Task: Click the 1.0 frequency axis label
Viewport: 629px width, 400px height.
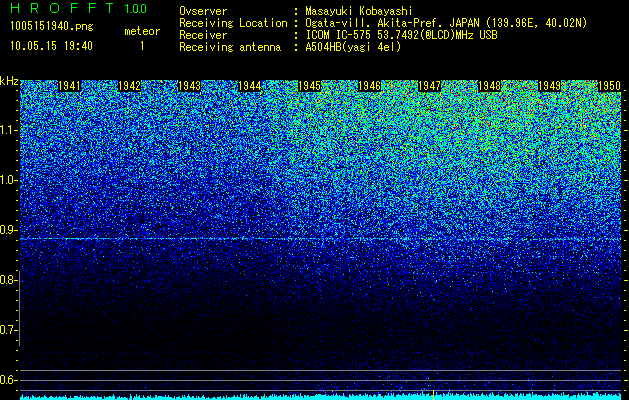Action: pos(9,180)
